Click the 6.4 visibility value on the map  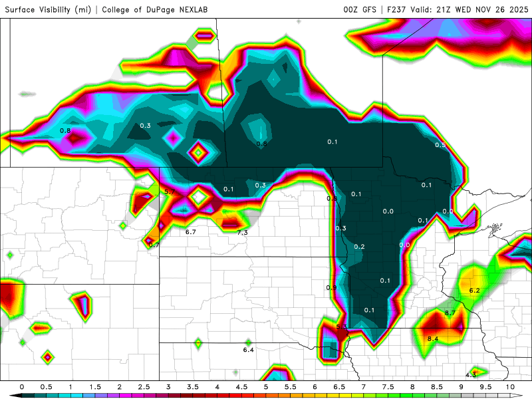(x=248, y=350)
